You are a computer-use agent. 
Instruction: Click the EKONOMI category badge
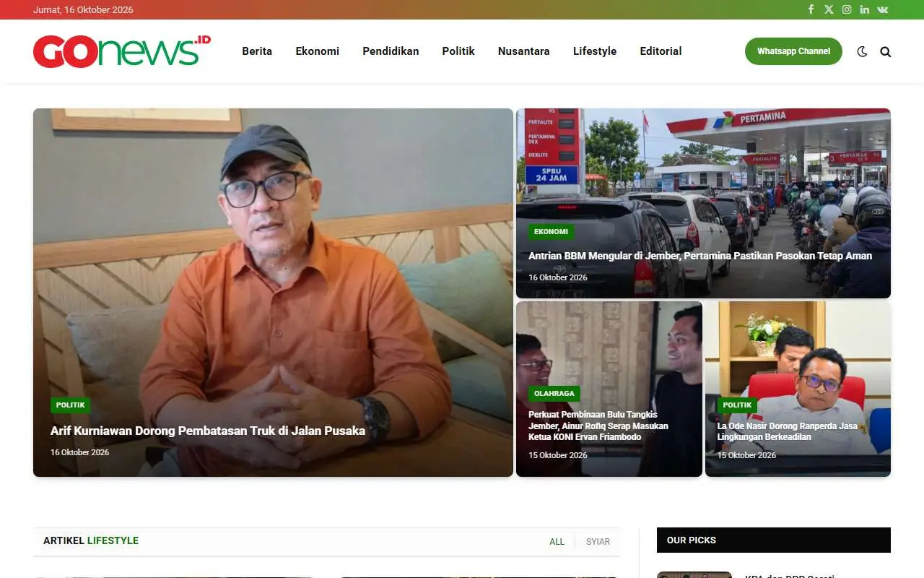tap(551, 232)
